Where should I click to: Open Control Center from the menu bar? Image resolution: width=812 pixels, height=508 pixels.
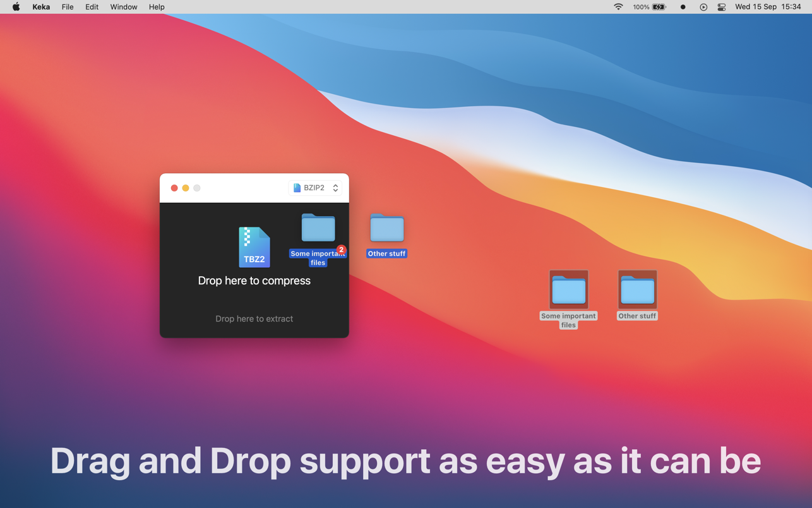721,7
